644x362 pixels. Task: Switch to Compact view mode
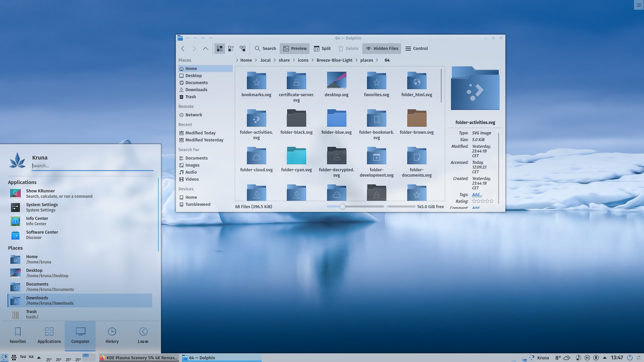231,49
